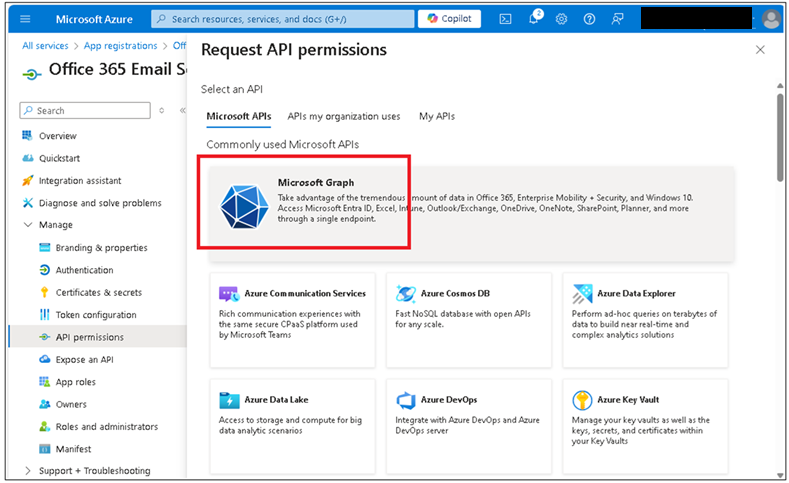Open the feedback icon in header
Viewport: 789px width, 483px height.
click(x=617, y=19)
